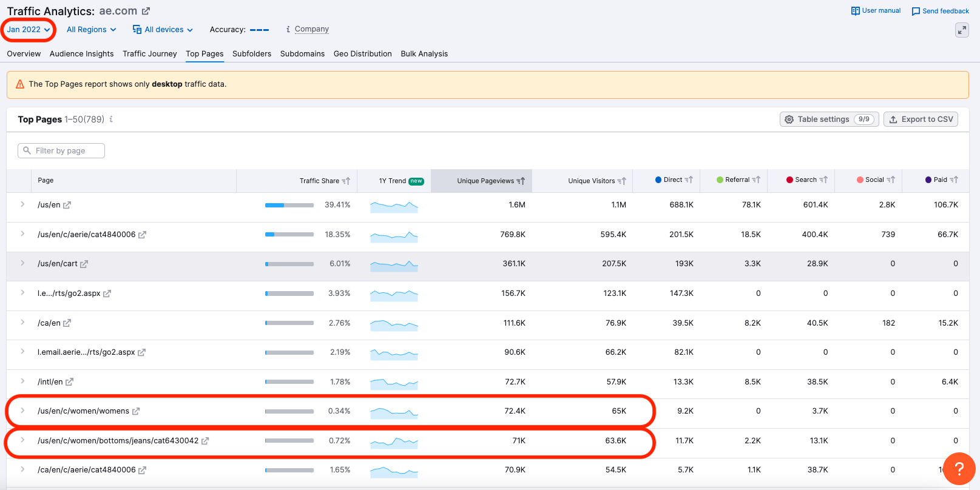
Task: Click the info icon beside Top Pages count
Action: click(111, 119)
